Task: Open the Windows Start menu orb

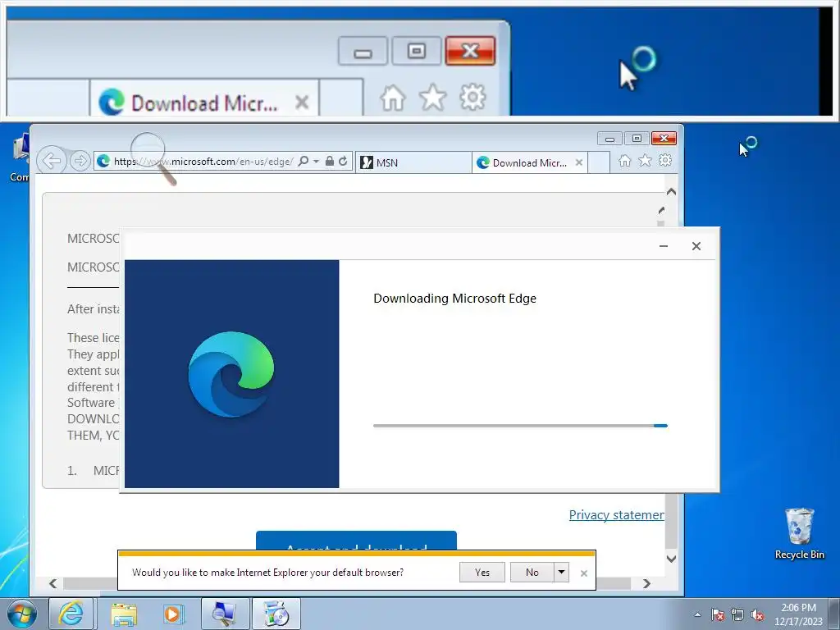Action: coord(21,614)
